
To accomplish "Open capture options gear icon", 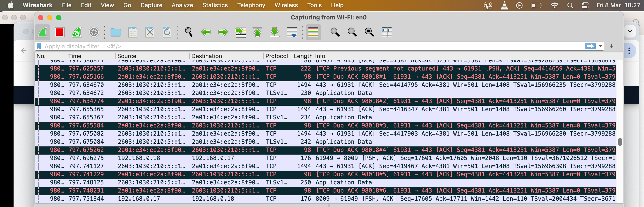I will point(94,32).
